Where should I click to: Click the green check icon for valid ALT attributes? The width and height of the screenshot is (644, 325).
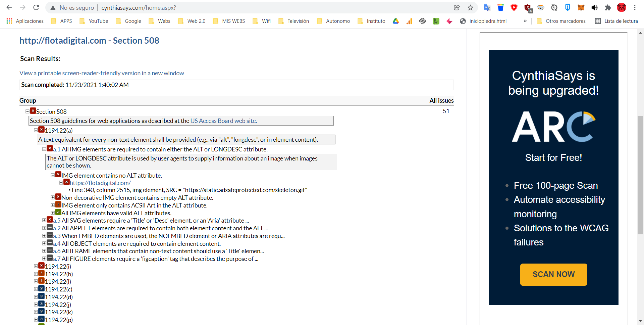pyautogui.click(x=58, y=212)
